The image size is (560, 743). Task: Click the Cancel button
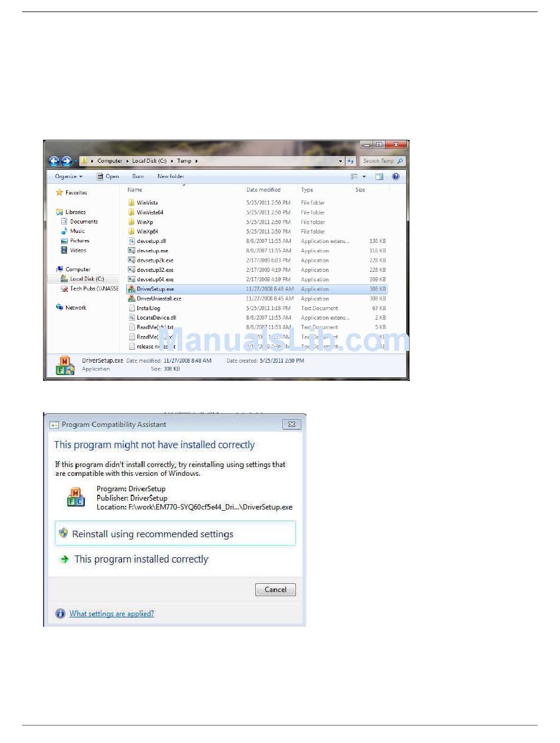click(x=275, y=590)
